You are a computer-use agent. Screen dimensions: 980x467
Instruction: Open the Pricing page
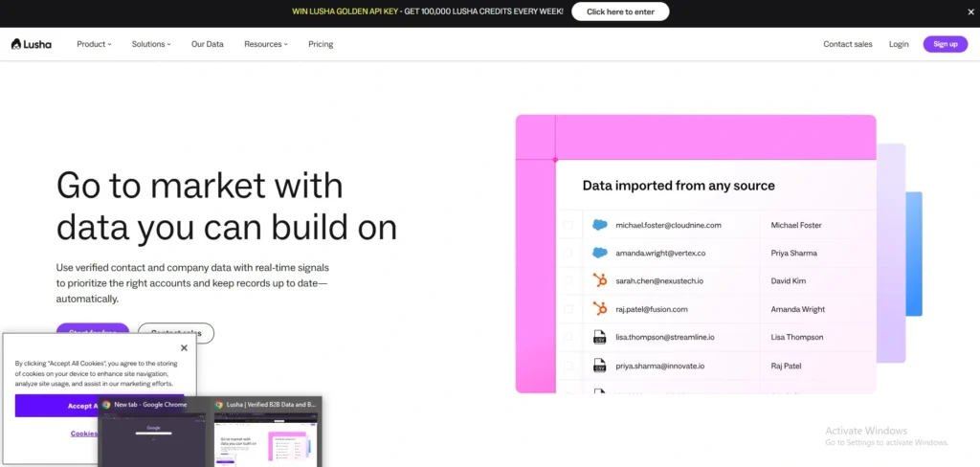point(321,44)
